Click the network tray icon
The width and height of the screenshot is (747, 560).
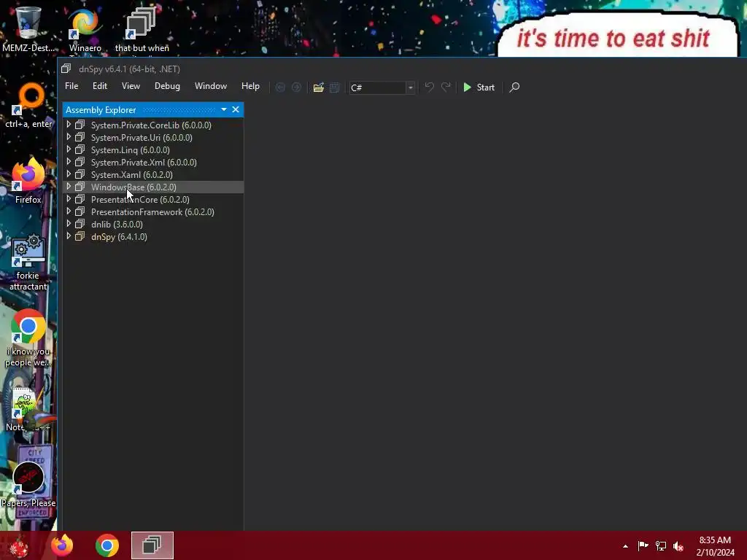point(661,545)
